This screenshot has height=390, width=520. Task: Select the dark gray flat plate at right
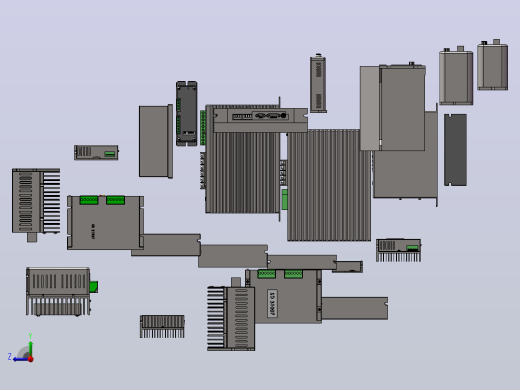(x=455, y=150)
